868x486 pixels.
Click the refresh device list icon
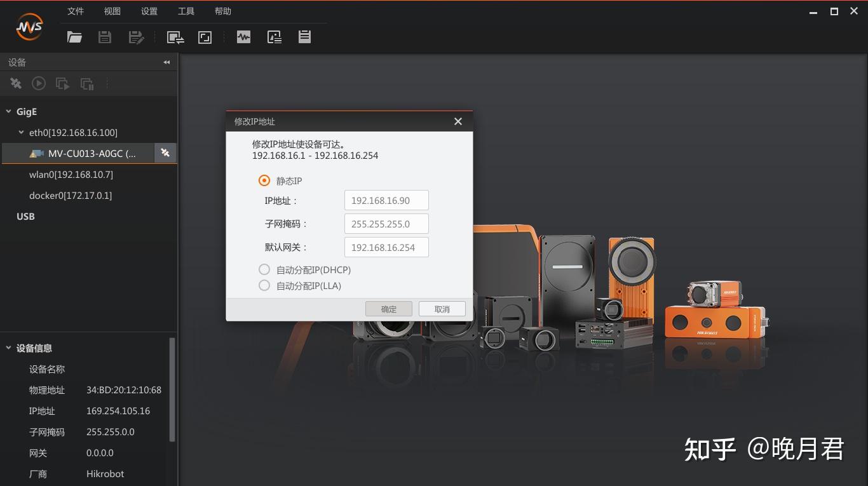pos(15,83)
